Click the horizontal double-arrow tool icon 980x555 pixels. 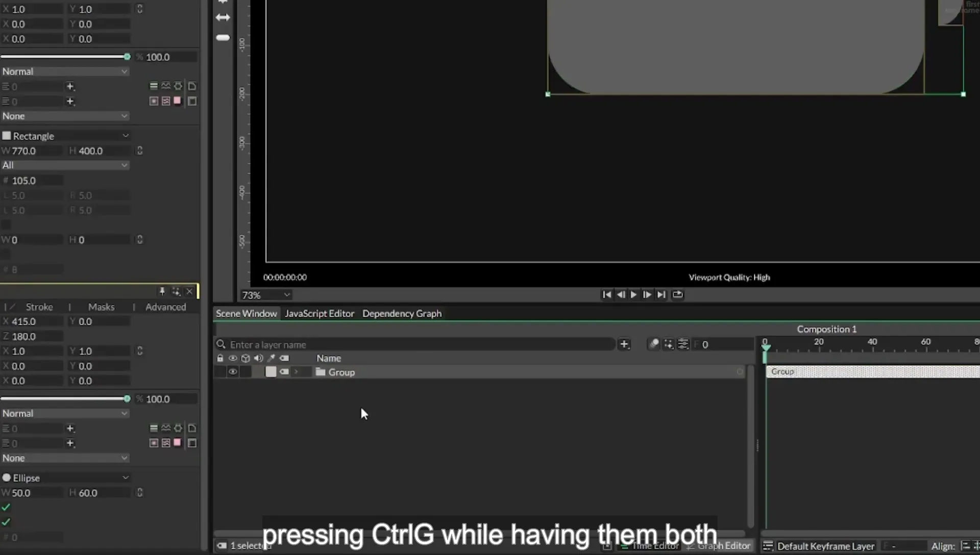[223, 17]
